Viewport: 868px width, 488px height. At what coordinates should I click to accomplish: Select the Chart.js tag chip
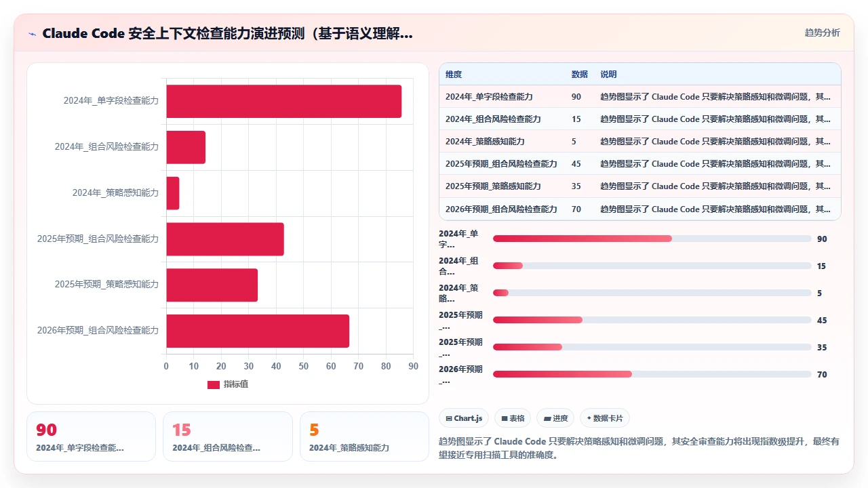click(464, 418)
